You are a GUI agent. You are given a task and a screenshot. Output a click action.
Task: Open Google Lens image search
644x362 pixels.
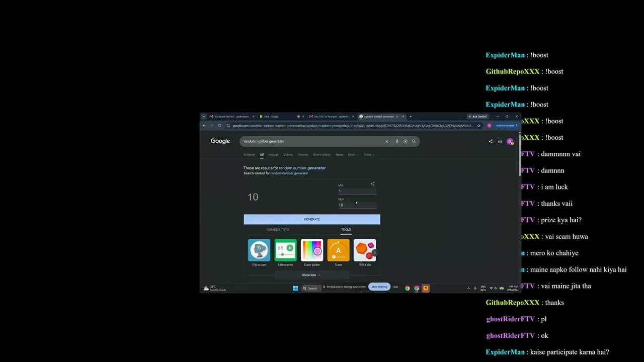[x=406, y=141]
